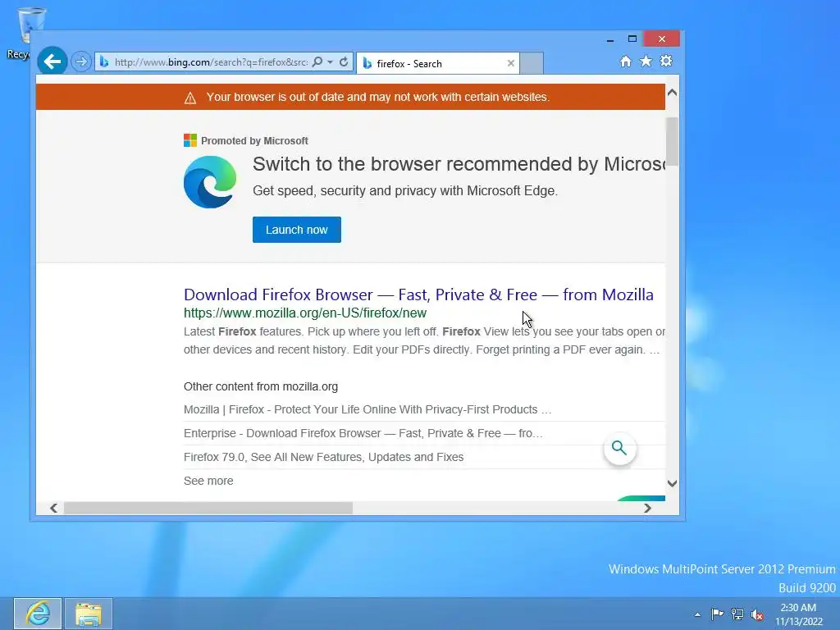Maximize the Internet Explorer window
This screenshot has width=840, height=630.
pyautogui.click(x=632, y=39)
